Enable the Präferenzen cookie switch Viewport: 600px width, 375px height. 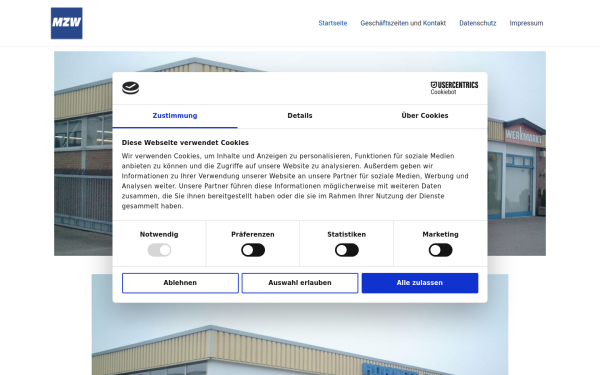[x=253, y=250]
